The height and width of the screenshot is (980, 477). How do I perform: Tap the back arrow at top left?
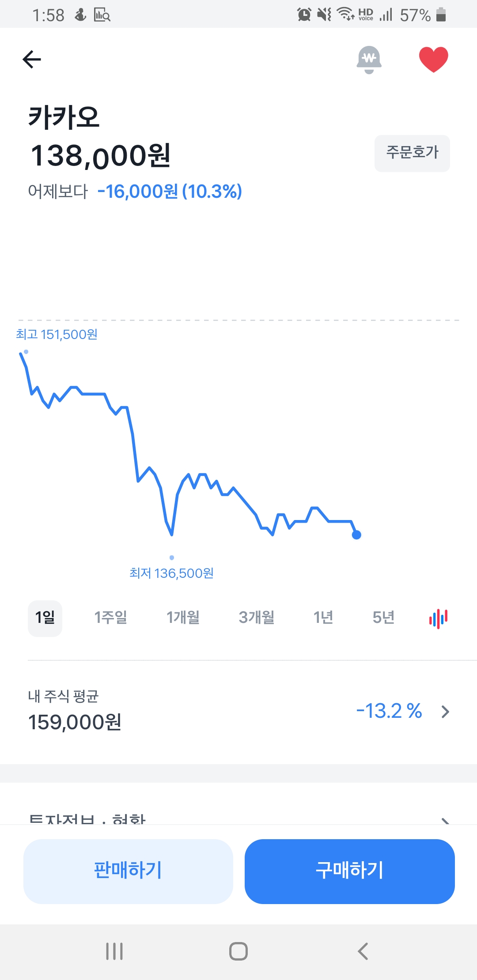pos(32,60)
